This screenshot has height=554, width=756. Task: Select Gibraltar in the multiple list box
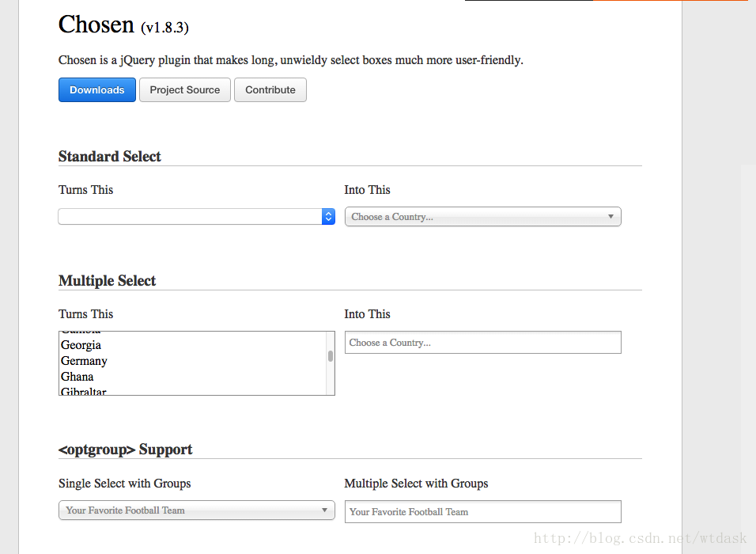(192, 390)
